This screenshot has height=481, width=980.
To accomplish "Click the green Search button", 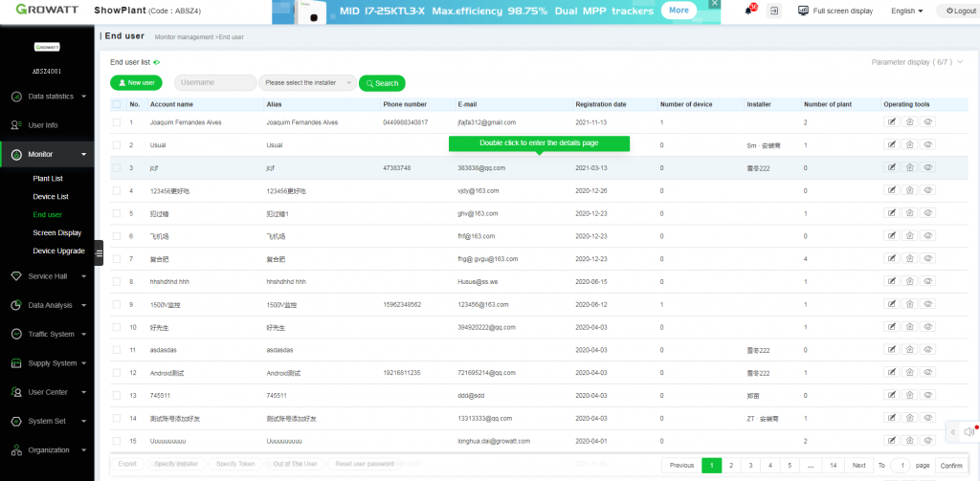I will (x=382, y=83).
